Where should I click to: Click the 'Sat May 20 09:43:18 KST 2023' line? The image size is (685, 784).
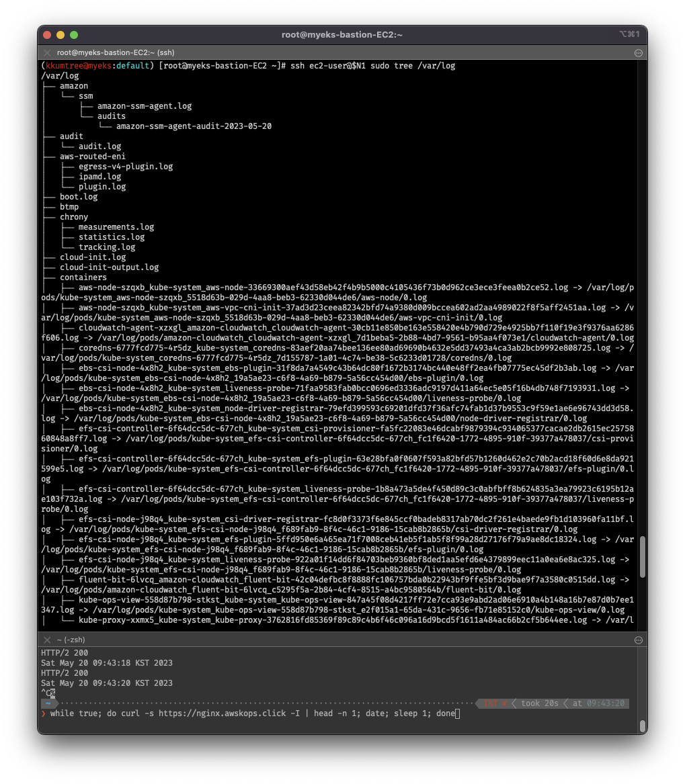[x=107, y=663]
